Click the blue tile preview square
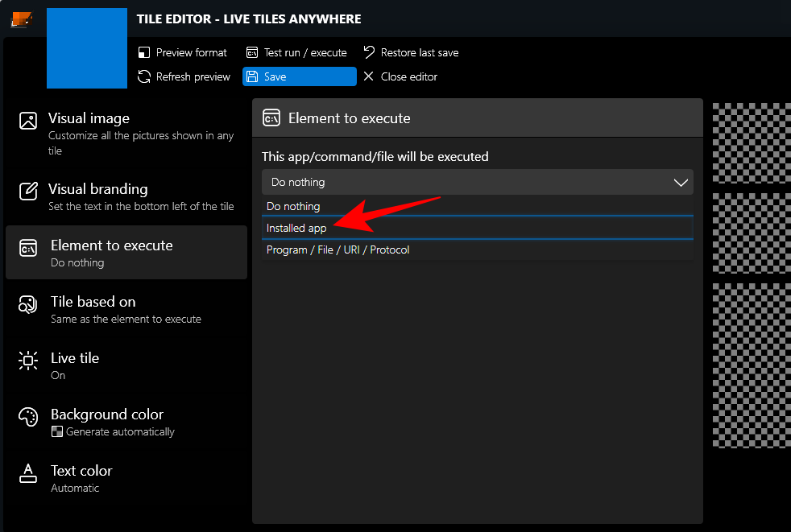Screen dimensions: 791x532 pos(87,48)
